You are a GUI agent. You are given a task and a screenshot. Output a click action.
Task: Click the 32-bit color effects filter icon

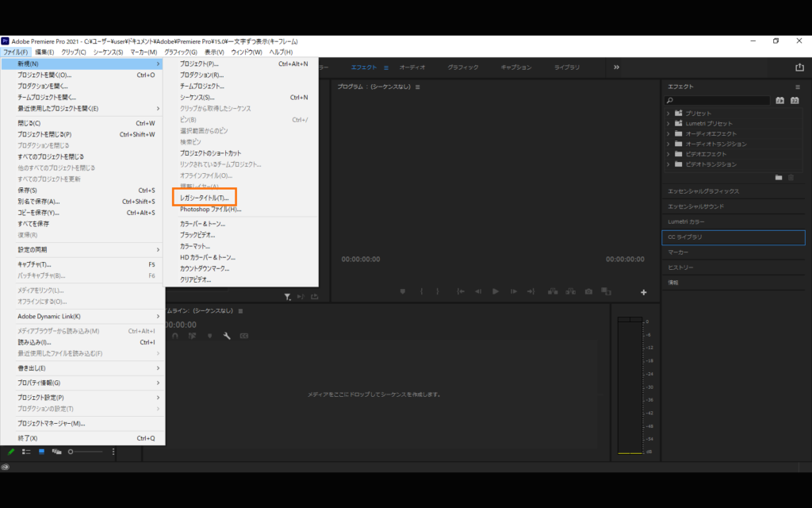pos(795,101)
